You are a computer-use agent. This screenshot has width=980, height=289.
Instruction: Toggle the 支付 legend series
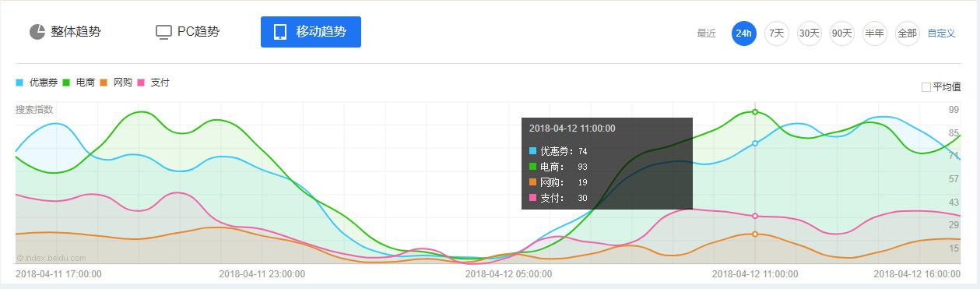pos(153,82)
